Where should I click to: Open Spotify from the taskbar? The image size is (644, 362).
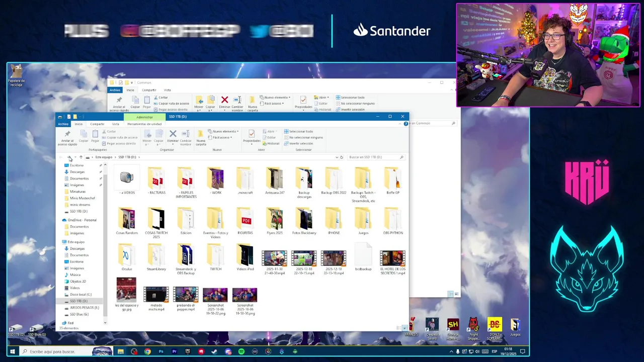pos(242,351)
